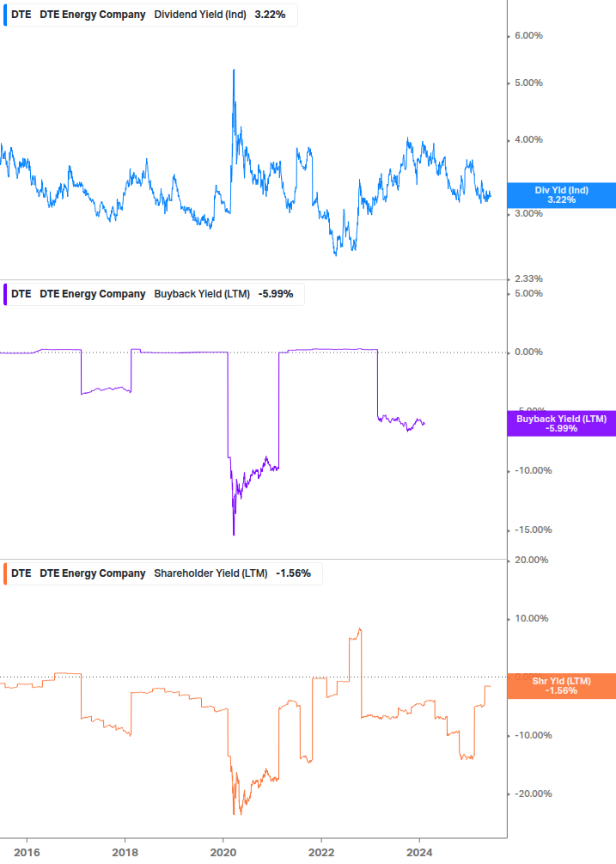Screen dimensions: 616x864
Task: Click the 3.00% dividend yield axis label
Action: 528,214
